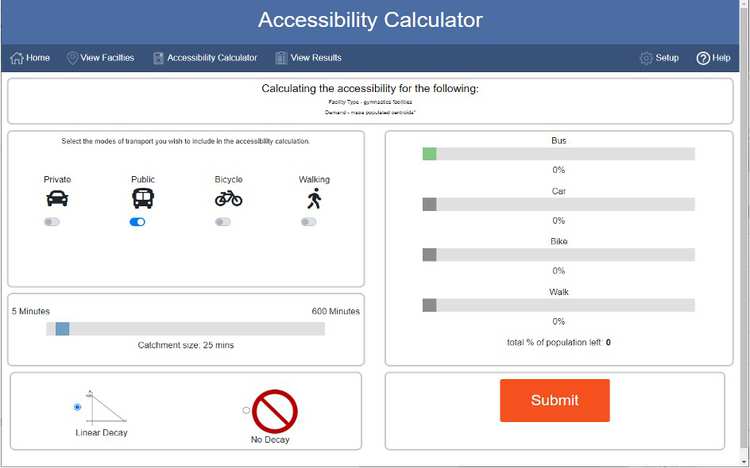
Task: Click the Private car icon
Action: click(58, 198)
